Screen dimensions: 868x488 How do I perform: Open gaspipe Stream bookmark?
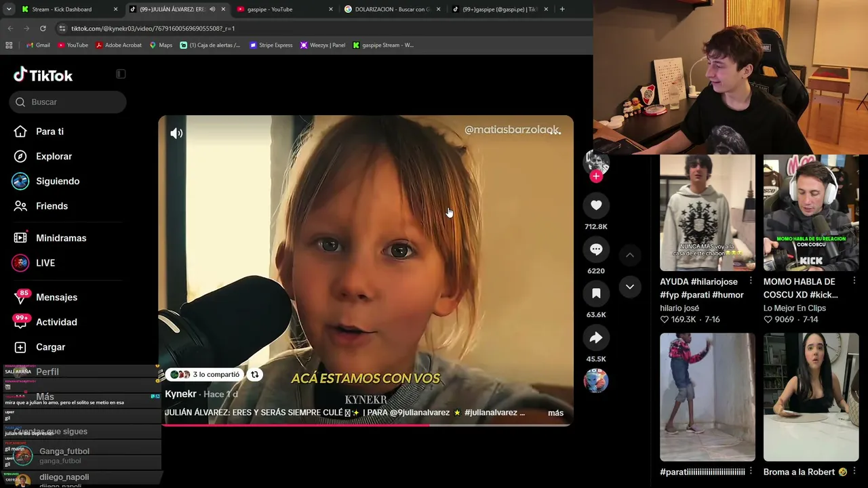383,45
